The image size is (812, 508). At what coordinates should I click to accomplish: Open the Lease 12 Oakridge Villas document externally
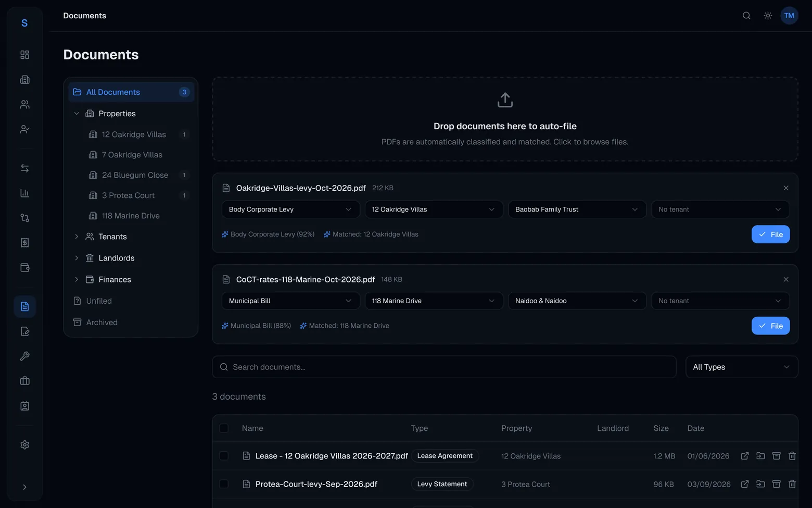[745, 456]
